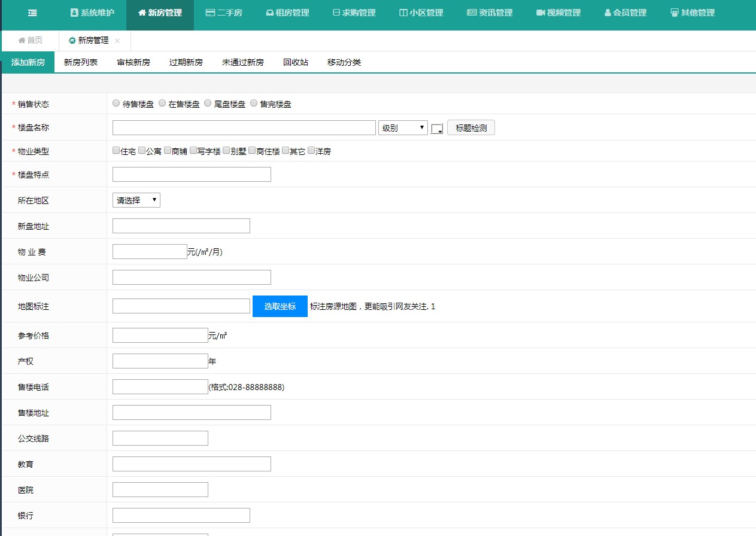The width and height of the screenshot is (756, 536).
Task: Go to 租房管理 in top navigation
Action: click(x=288, y=13)
